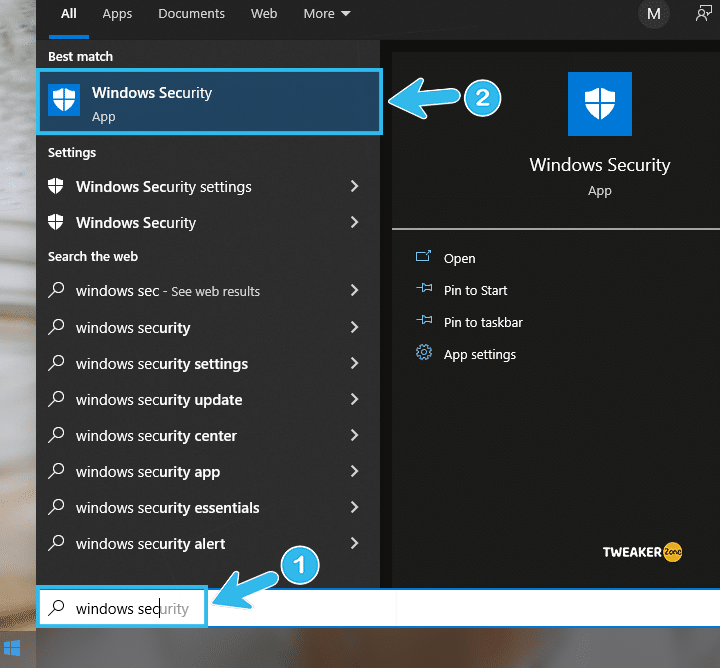The width and height of the screenshot is (720, 668).
Task: Expand chevron for 'windows security app'
Action: click(x=354, y=471)
